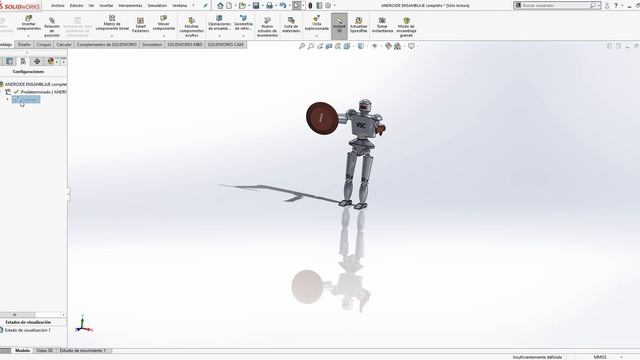
Task: Open dropdown under Mover componente
Action: (164, 36)
